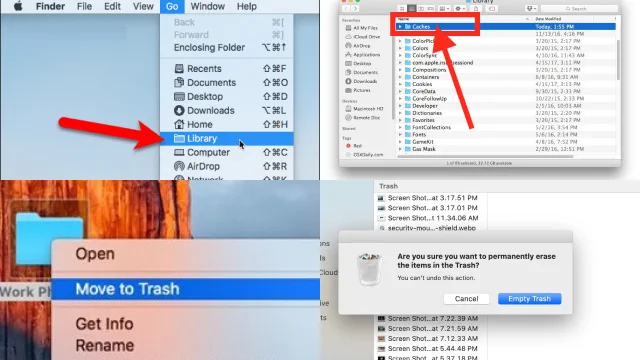The width and height of the screenshot is (640, 360).
Task: Click the Finder back arrow in Library window
Action: pyautogui.click(x=346, y=9)
